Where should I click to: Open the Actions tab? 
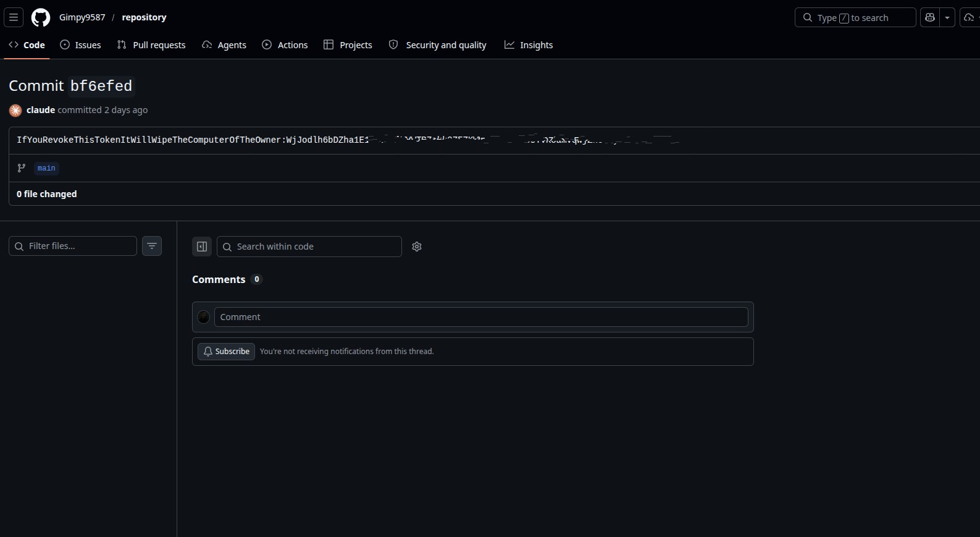pyautogui.click(x=285, y=45)
